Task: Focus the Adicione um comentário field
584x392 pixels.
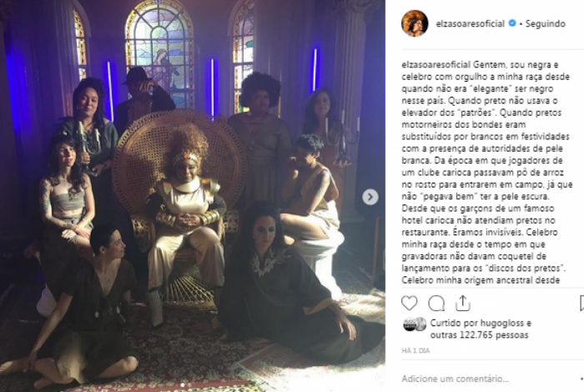Action: (488, 379)
